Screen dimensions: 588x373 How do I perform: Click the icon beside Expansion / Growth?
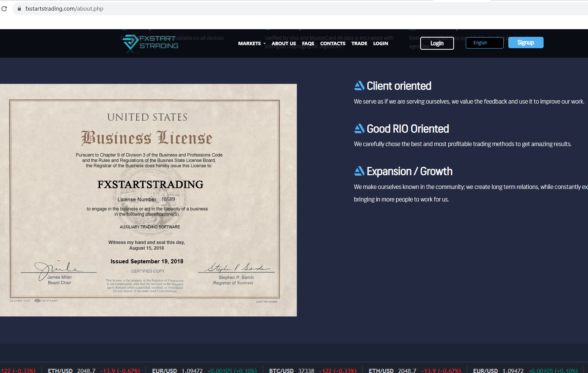359,171
